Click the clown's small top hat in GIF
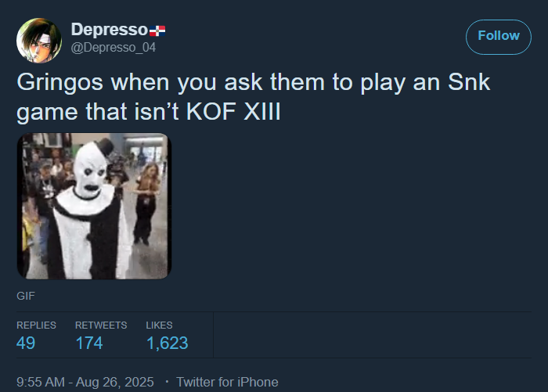Viewport: 548px width, 392px height. tap(104, 147)
